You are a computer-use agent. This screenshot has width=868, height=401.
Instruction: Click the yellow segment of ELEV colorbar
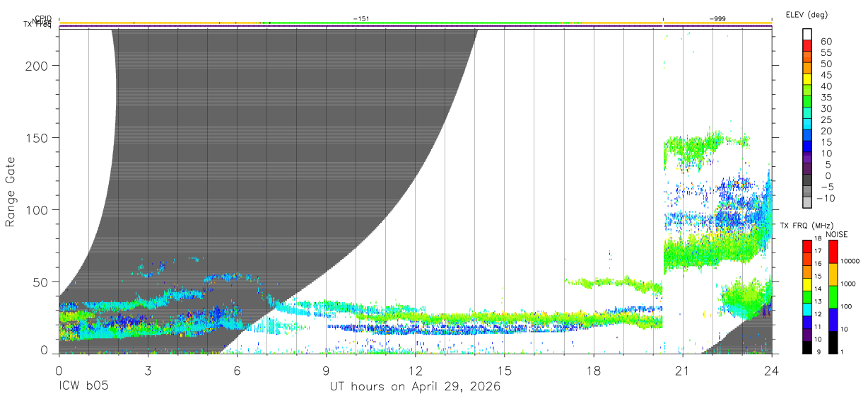[x=807, y=80]
